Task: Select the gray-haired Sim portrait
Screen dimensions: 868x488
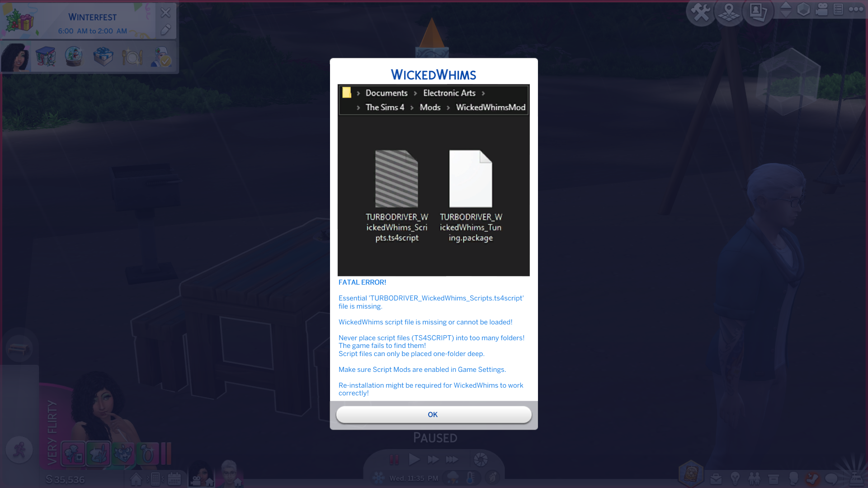Action: tap(230, 474)
